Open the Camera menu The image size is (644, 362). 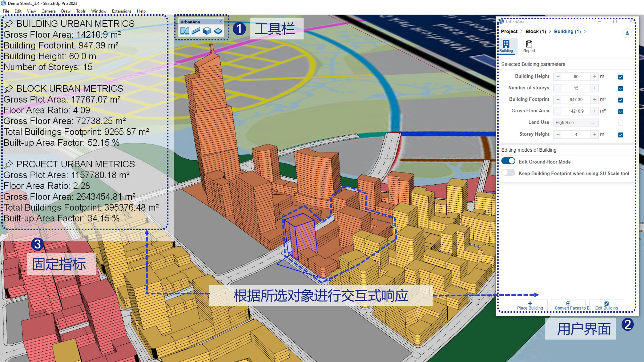point(49,11)
